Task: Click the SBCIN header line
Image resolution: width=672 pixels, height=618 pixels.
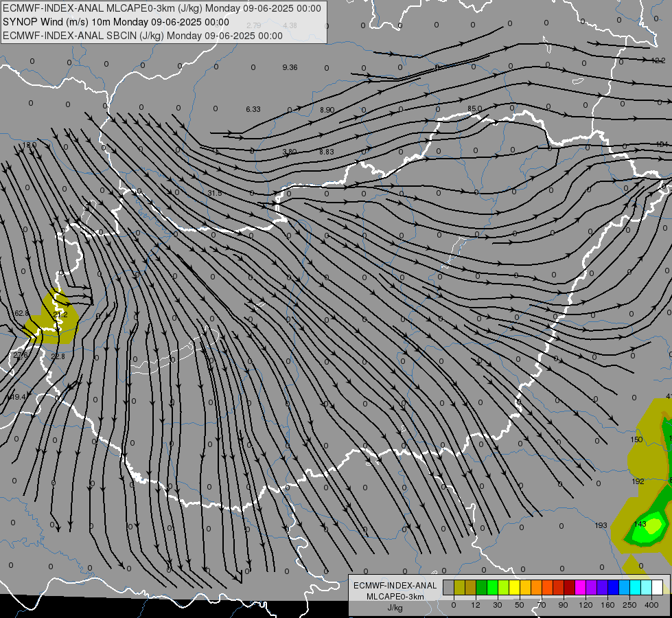Action: 143,36
